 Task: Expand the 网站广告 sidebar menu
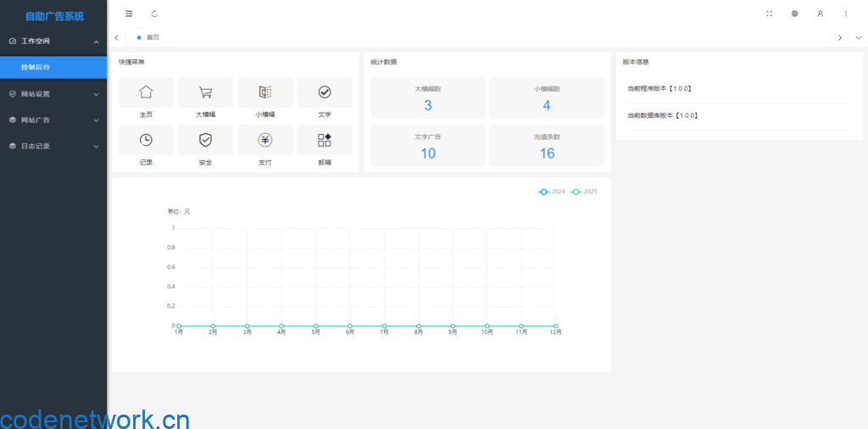point(53,120)
